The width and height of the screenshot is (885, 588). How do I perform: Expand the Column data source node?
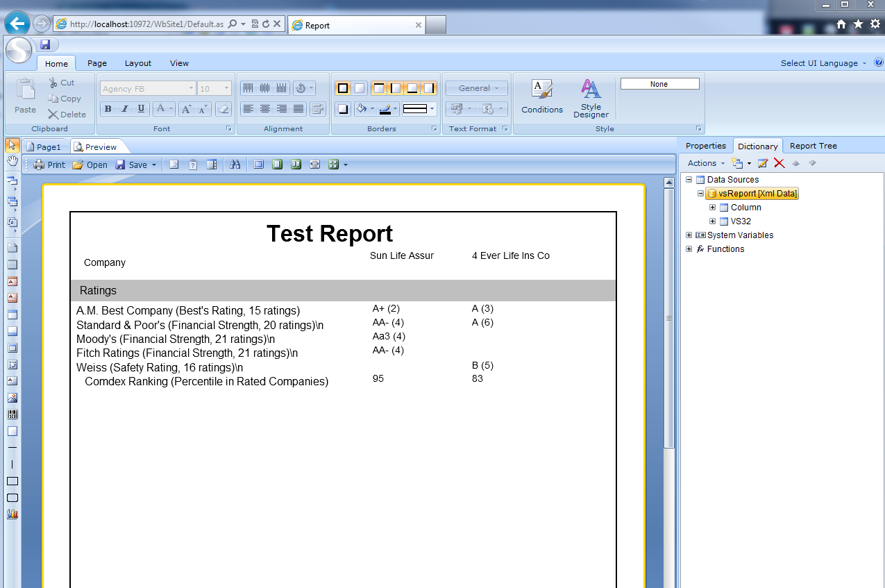[x=712, y=208]
